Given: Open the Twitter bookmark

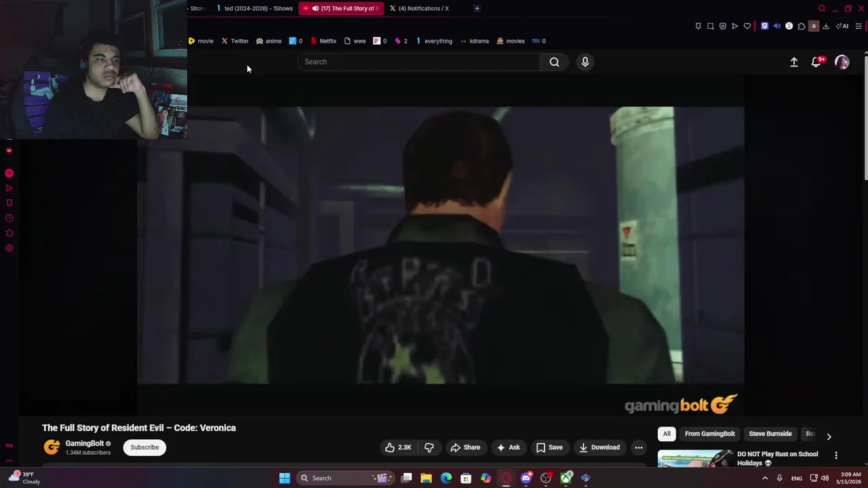Looking at the screenshot, I should tap(235, 41).
